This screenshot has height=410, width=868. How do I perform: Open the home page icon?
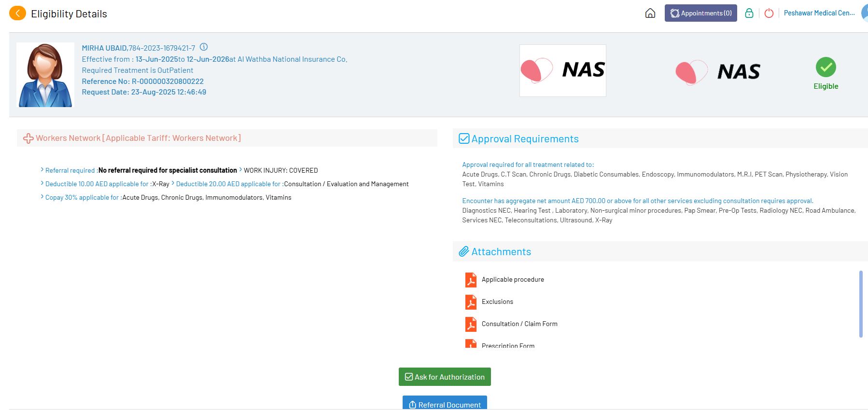650,13
